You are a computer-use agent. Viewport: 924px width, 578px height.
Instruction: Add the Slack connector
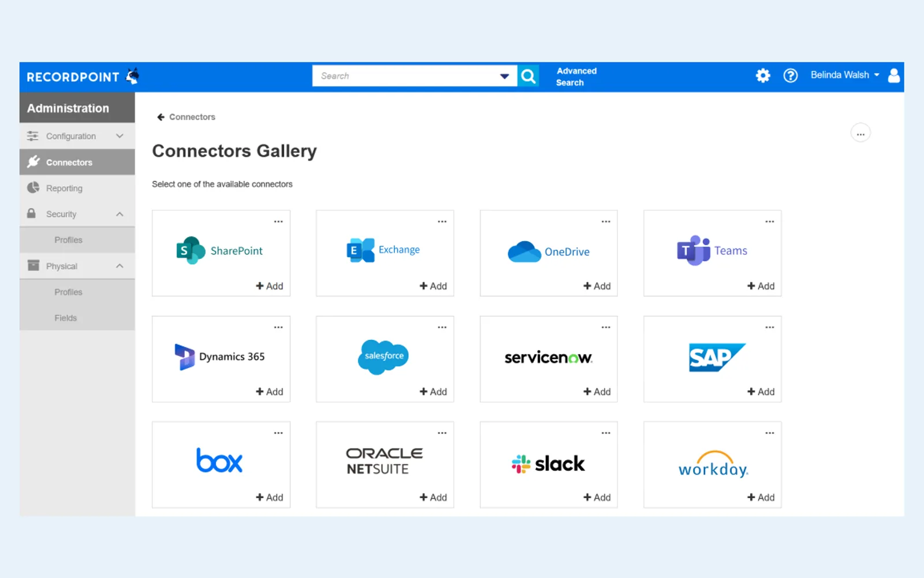tap(597, 498)
